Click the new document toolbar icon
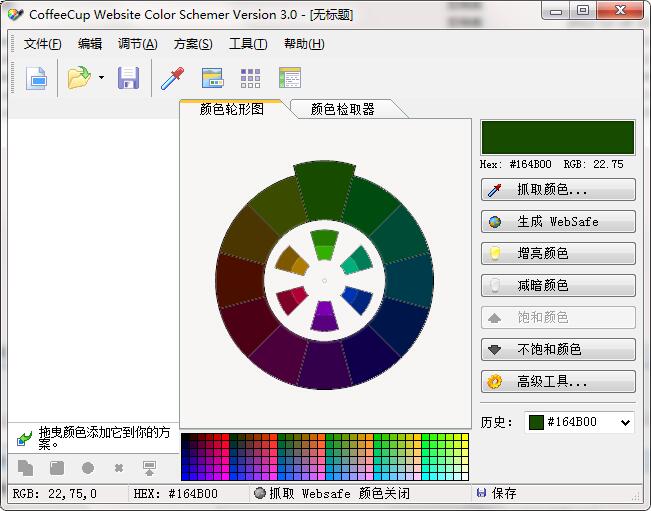This screenshot has width=651, height=511. (37, 78)
